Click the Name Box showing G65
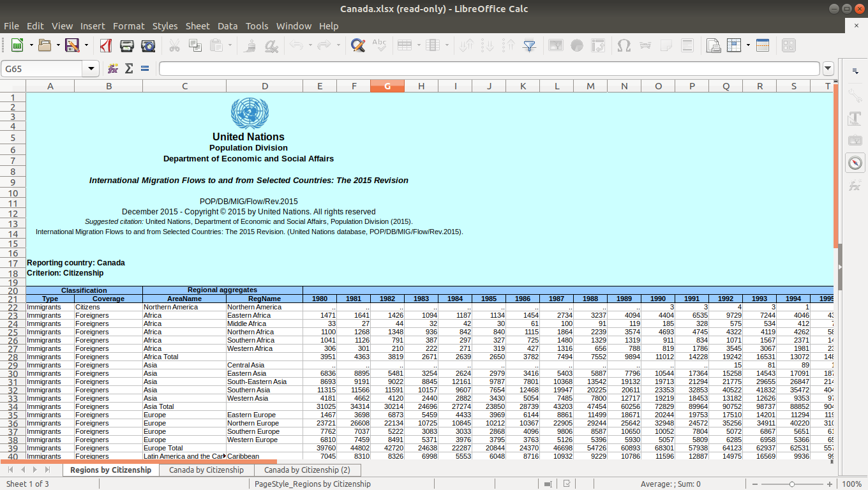This screenshot has width=868, height=490. coord(42,68)
